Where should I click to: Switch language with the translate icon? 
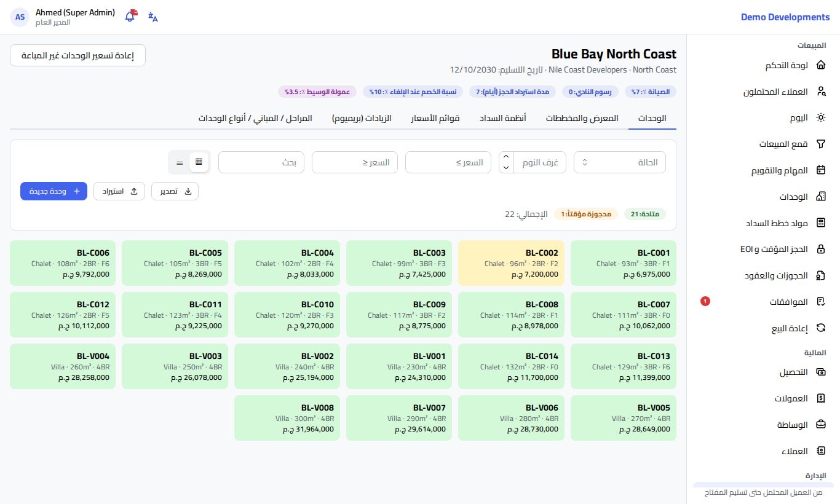tap(153, 17)
